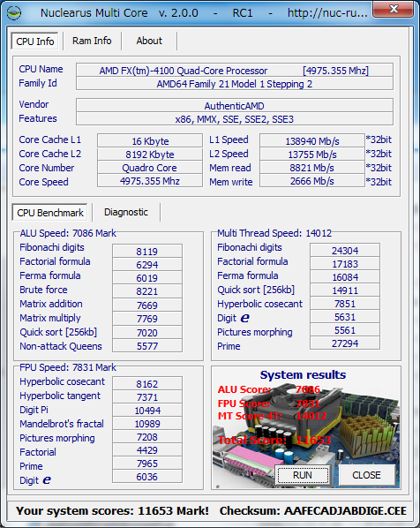
Task: Start the benchmark with RUN button
Action: pos(303,475)
